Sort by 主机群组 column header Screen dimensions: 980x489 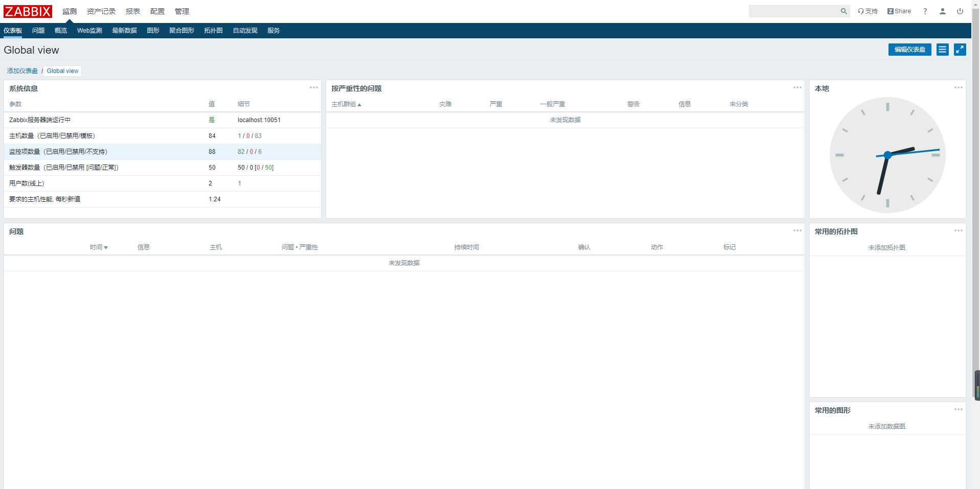(x=346, y=104)
